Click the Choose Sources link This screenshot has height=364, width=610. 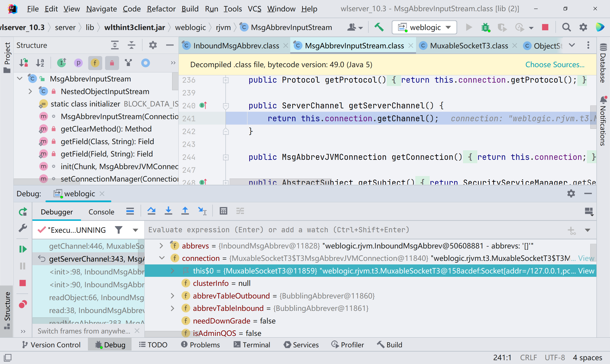[555, 65]
